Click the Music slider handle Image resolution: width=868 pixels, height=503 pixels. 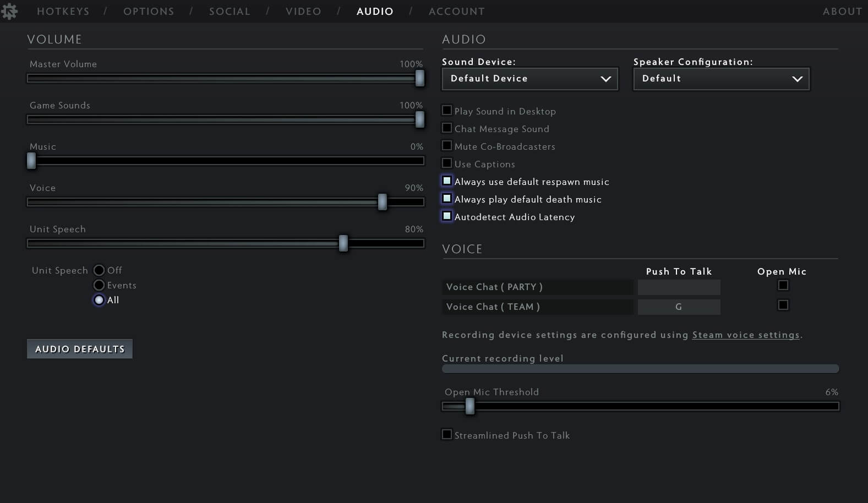click(x=31, y=161)
